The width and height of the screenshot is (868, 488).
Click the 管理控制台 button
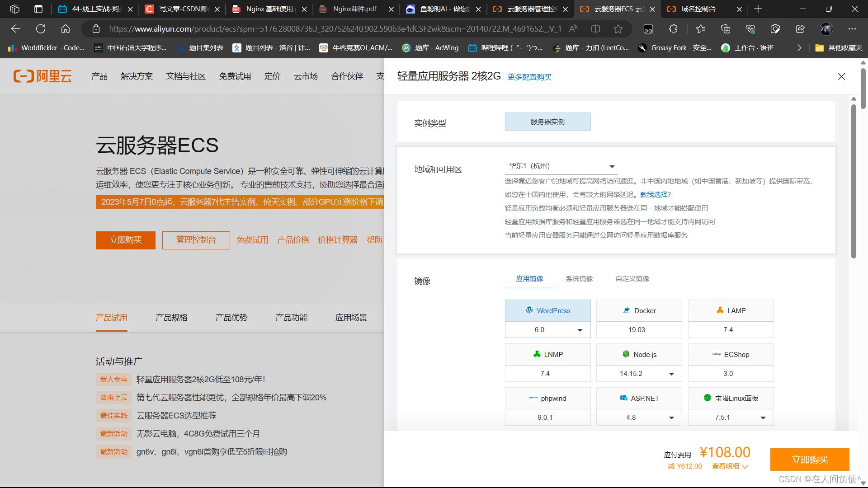pyautogui.click(x=196, y=240)
